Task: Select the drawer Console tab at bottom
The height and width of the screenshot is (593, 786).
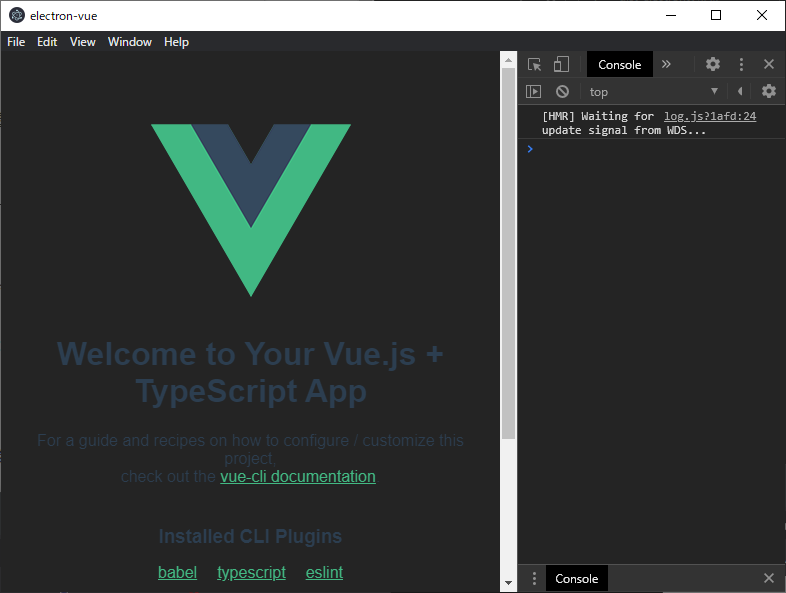Action: (x=576, y=578)
